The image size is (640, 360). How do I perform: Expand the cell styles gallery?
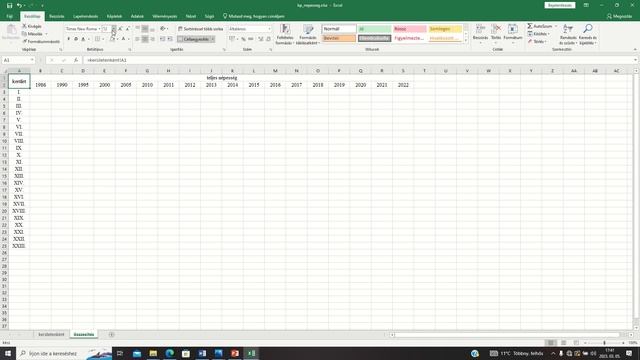466,40
